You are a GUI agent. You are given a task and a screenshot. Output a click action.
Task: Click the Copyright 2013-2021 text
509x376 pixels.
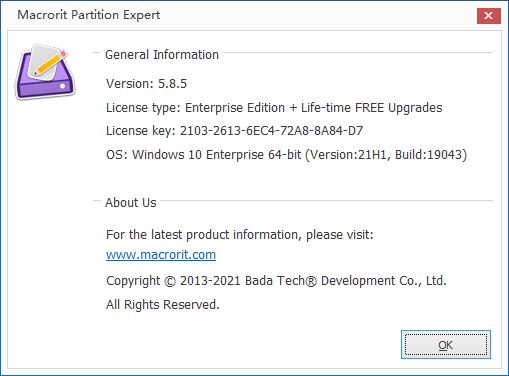pos(173,281)
